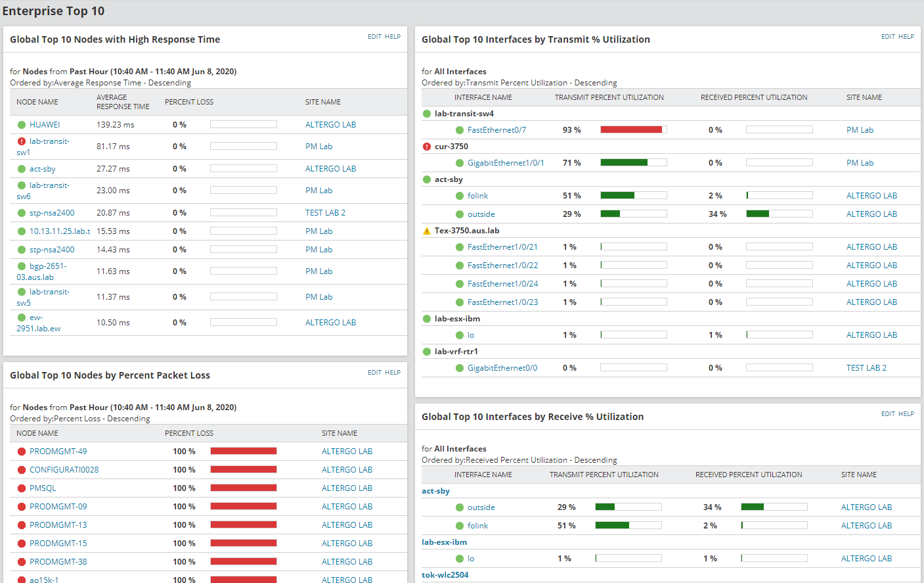This screenshot has height=583, width=924.
Task: Click the 100 % value for PRODMGMT-49
Action: coord(184,452)
